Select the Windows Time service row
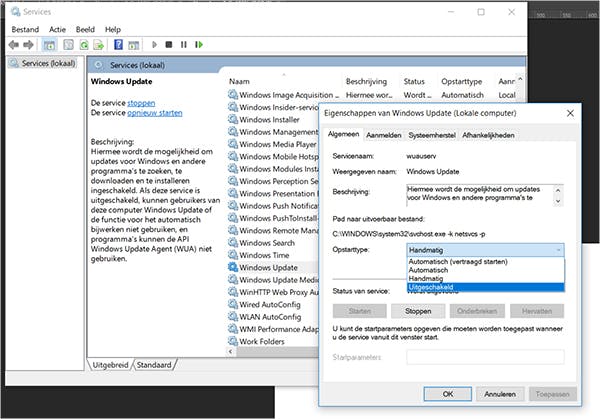The image size is (600, 419). pos(273,255)
